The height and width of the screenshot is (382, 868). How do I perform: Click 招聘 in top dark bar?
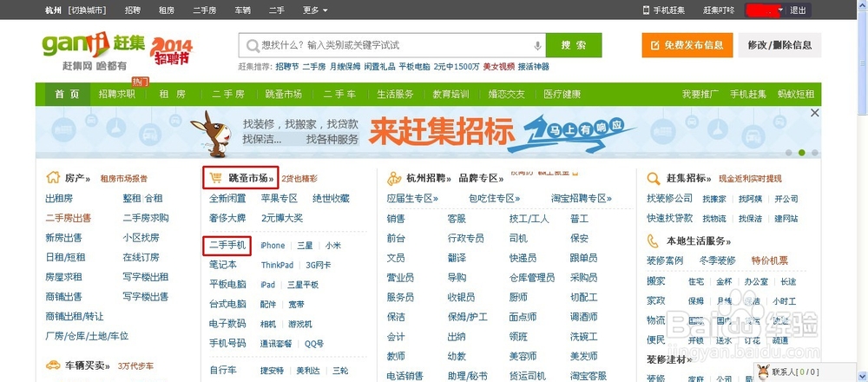pyautogui.click(x=132, y=10)
